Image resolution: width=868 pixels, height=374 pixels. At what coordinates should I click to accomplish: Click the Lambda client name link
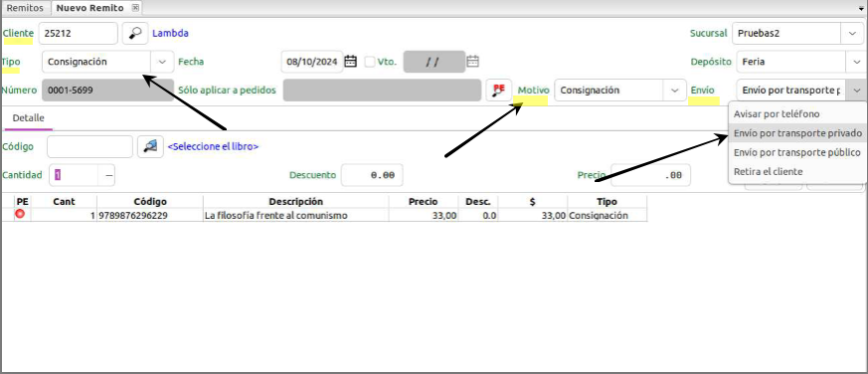[170, 33]
